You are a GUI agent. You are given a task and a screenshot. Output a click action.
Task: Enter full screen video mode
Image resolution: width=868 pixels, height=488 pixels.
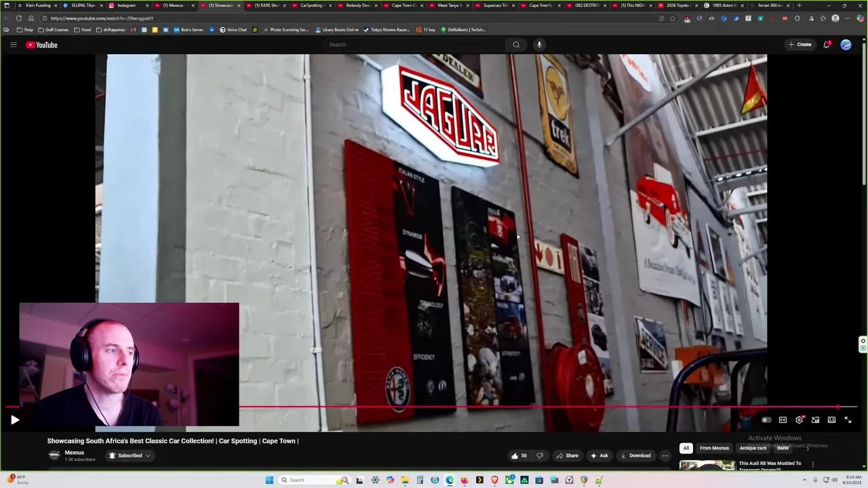pos(848,420)
